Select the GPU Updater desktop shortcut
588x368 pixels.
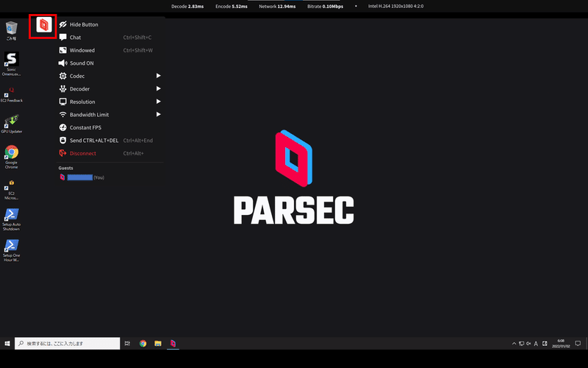[11, 124]
